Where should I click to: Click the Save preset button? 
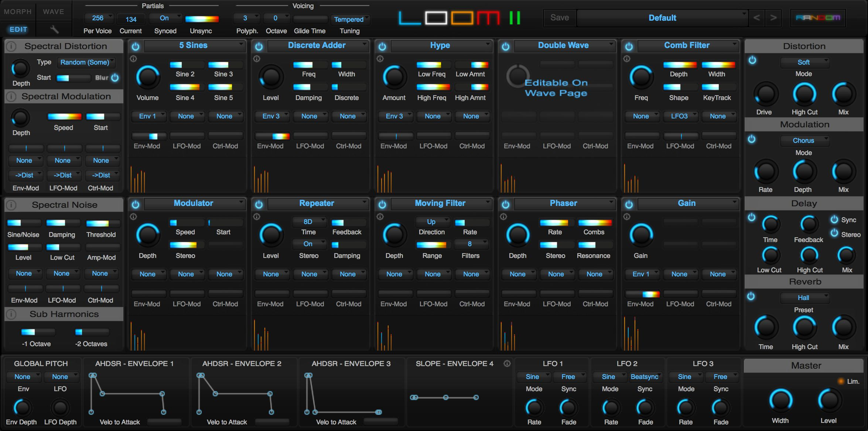[x=560, y=18]
